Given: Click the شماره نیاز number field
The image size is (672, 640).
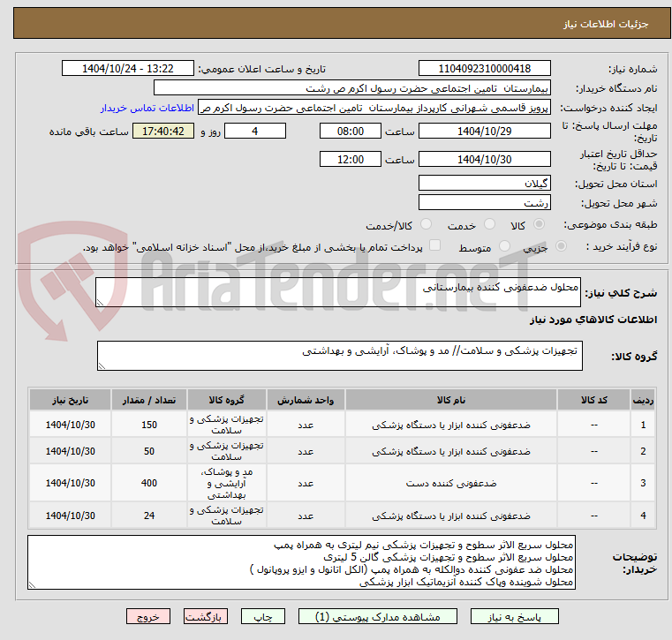Looking at the screenshot, I should [x=484, y=69].
